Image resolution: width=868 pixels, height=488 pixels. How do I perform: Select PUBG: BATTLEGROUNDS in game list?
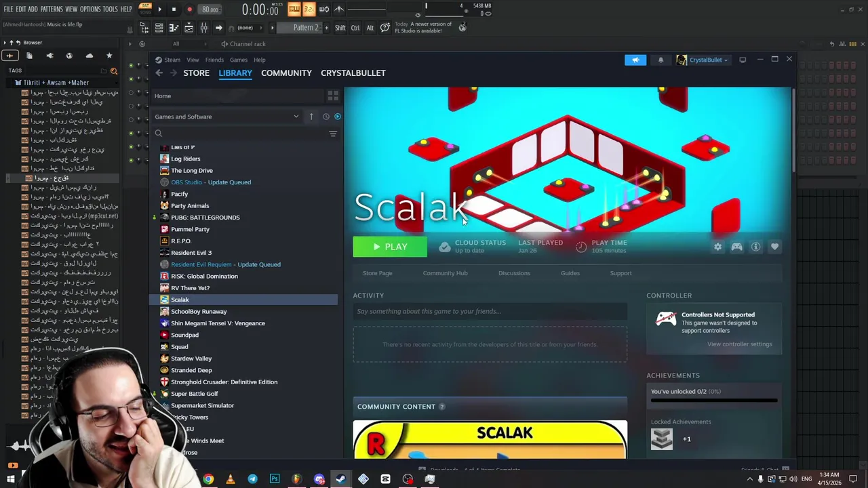(x=205, y=218)
